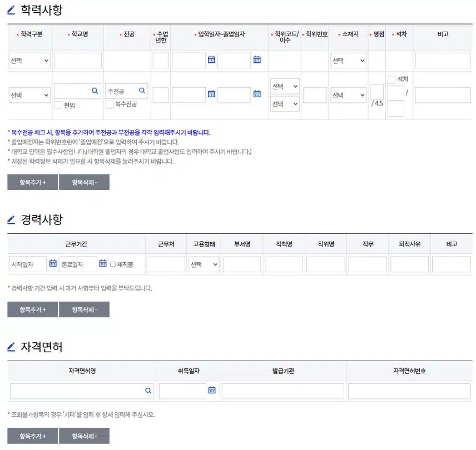
Task: Open calendar for first education row admission date
Action: tap(211, 60)
